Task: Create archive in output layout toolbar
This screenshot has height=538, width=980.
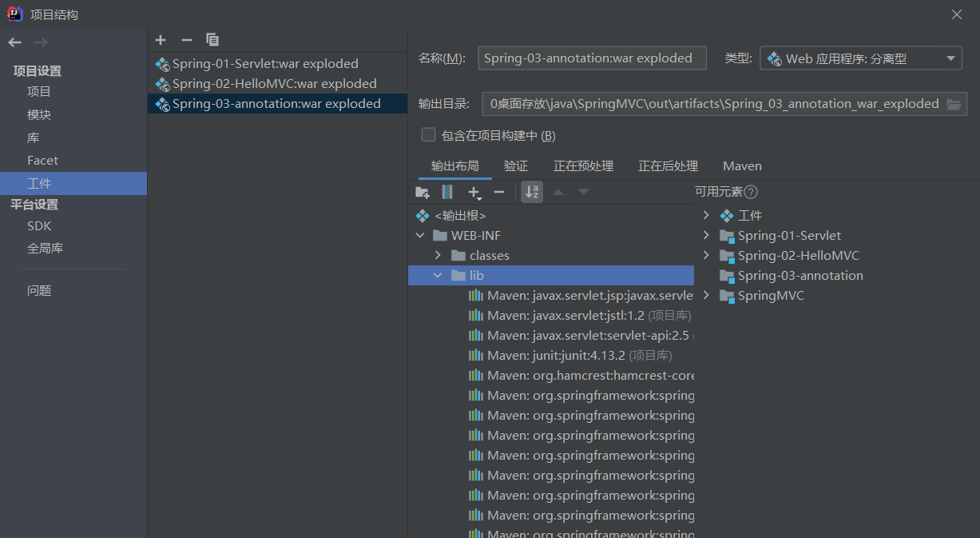Action: click(447, 192)
